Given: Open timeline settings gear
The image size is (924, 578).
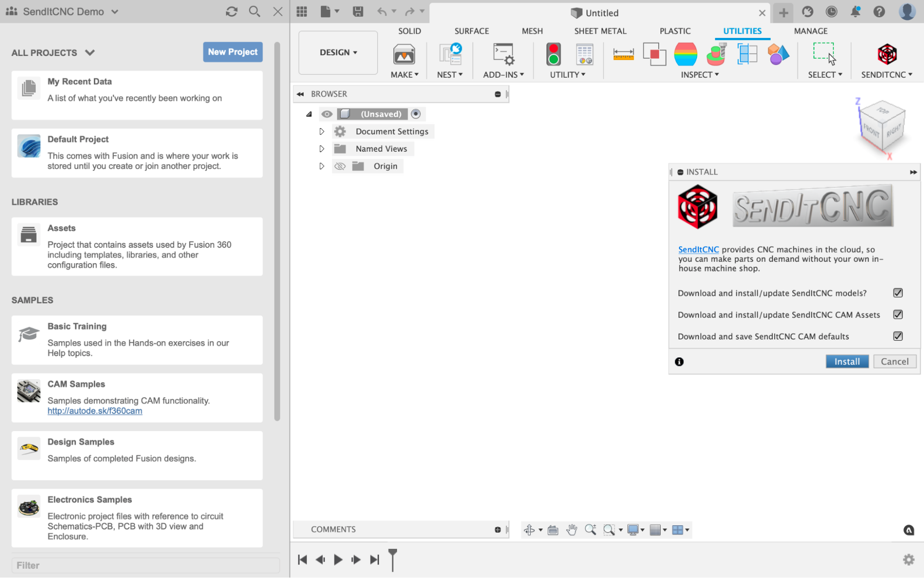Looking at the screenshot, I should (x=908, y=560).
